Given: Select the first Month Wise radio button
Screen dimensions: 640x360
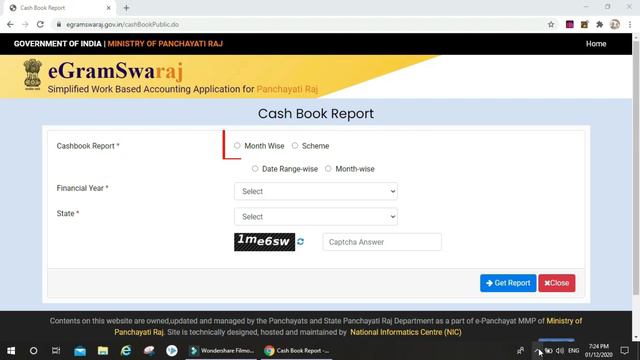Looking at the screenshot, I should (x=237, y=146).
